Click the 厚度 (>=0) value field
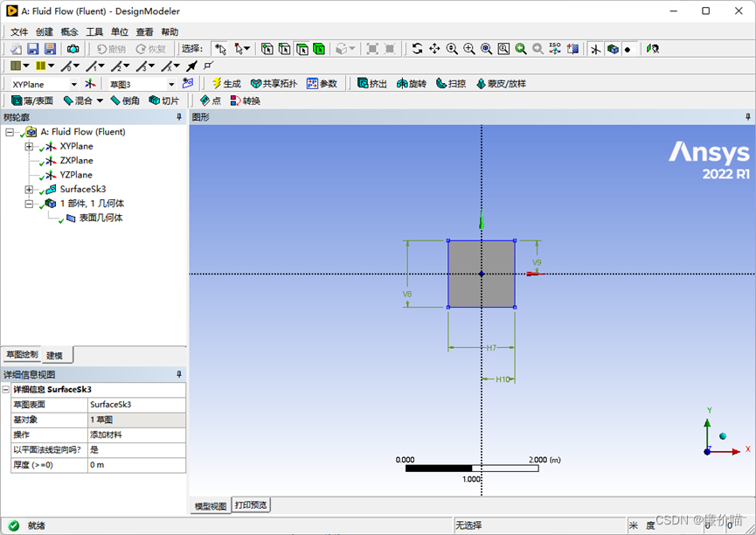756x535 pixels. (135, 465)
